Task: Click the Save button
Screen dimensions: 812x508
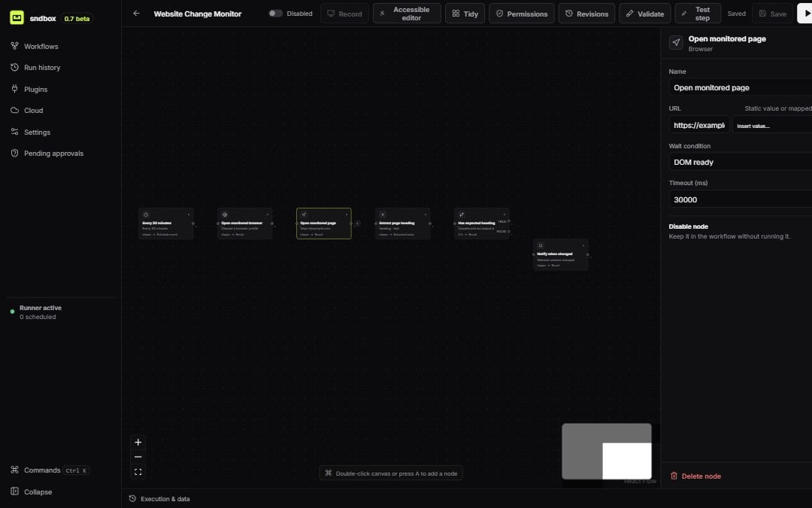Action: coord(772,14)
